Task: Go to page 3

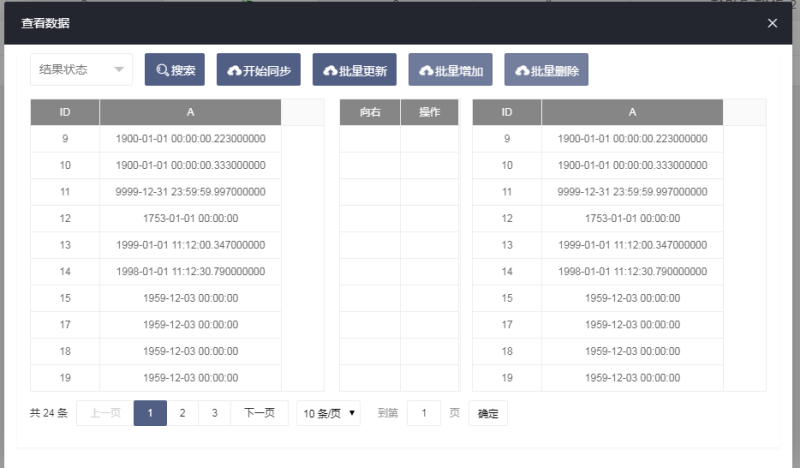Action: (x=214, y=413)
